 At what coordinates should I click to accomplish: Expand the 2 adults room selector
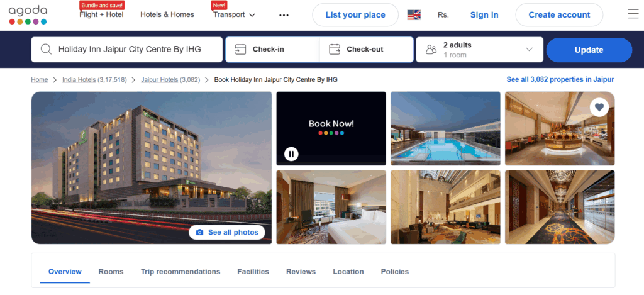coord(480,50)
